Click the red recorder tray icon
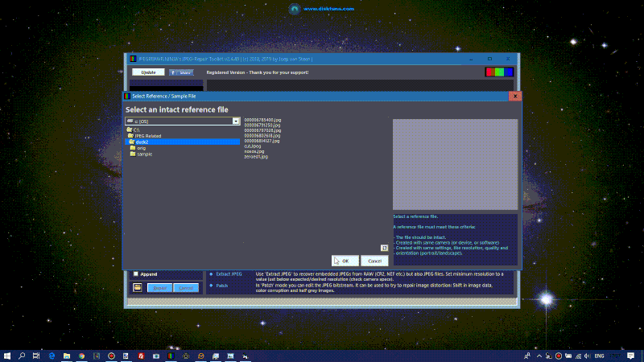 (559, 356)
